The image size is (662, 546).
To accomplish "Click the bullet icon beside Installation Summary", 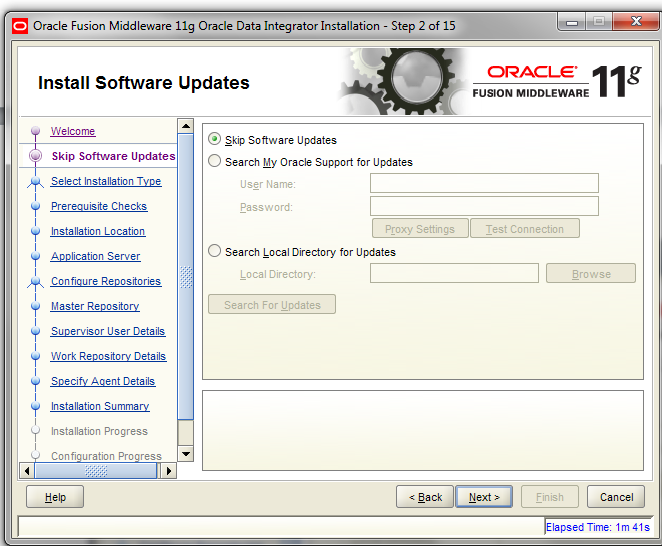I will (35, 406).
